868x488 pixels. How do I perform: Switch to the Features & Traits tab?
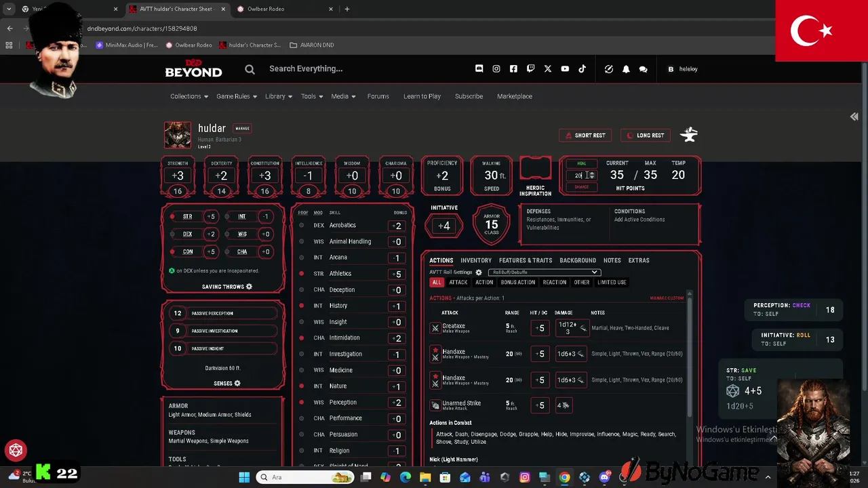[x=526, y=260]
